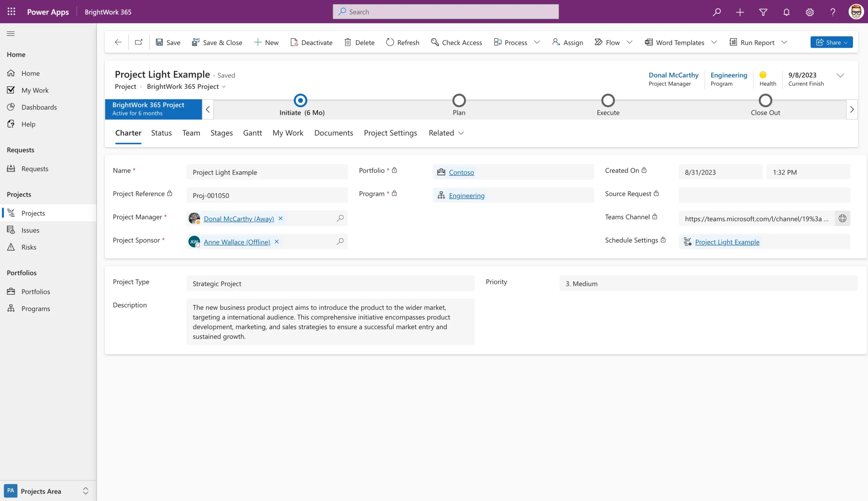The height and width of the screenshot is (501, 868).
Task: Expand the Run Report dropdown arrow
Action: [x=785, y=42]
